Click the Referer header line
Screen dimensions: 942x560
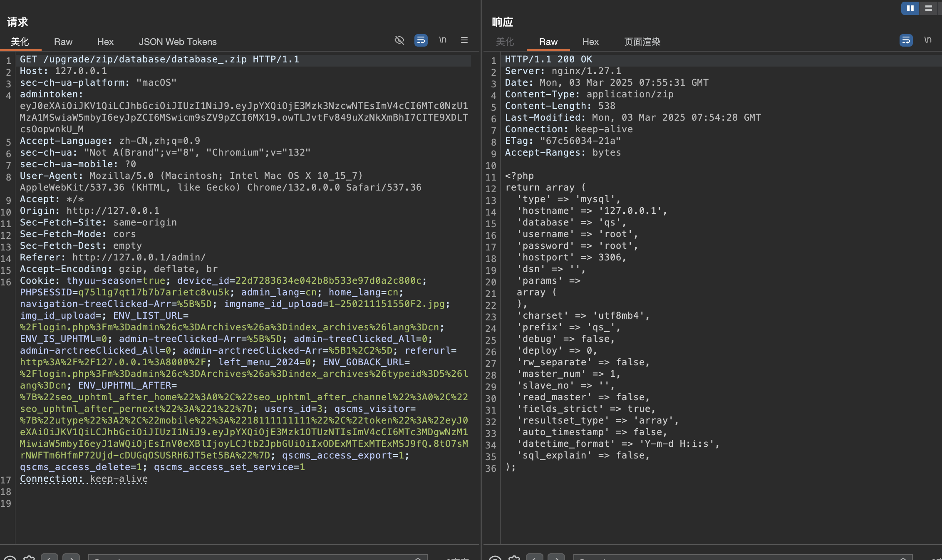(x=113, y=258)
